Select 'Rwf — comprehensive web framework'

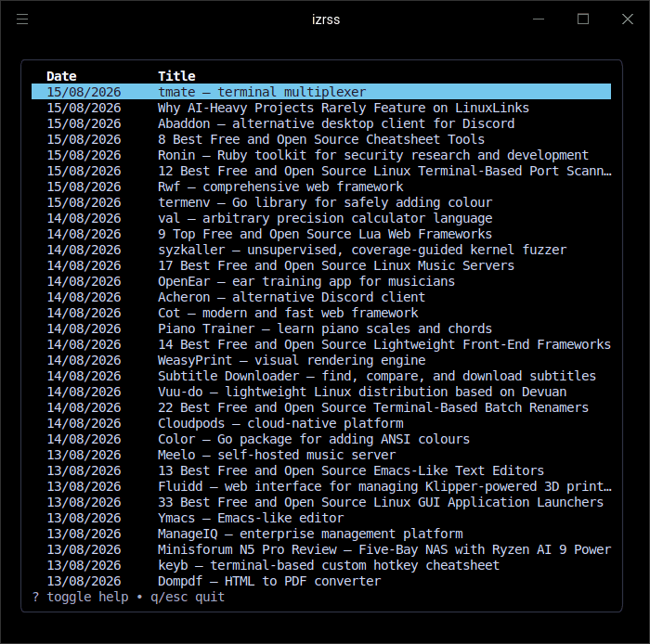point(321,187)
